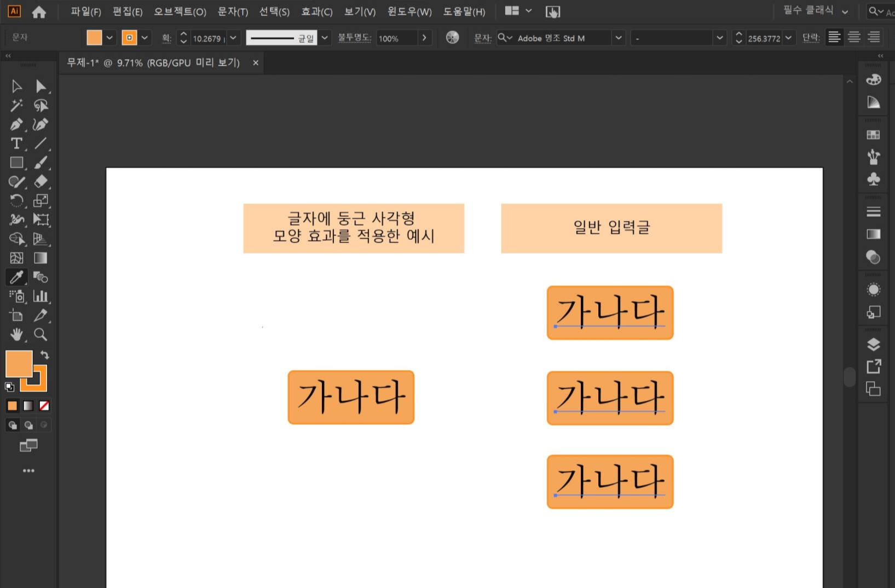Open the Gradient panel from the right dock
The image size is (895, 588).
coord(873,234)
